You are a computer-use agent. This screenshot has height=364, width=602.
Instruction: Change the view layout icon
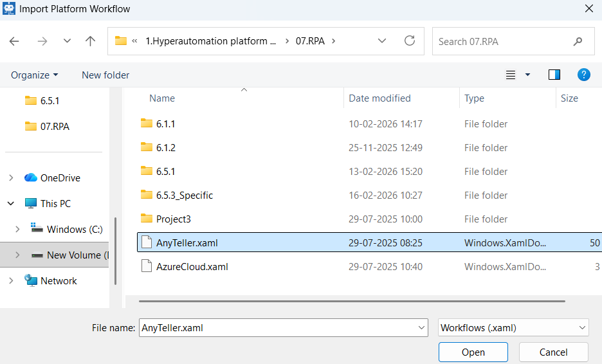511,75
